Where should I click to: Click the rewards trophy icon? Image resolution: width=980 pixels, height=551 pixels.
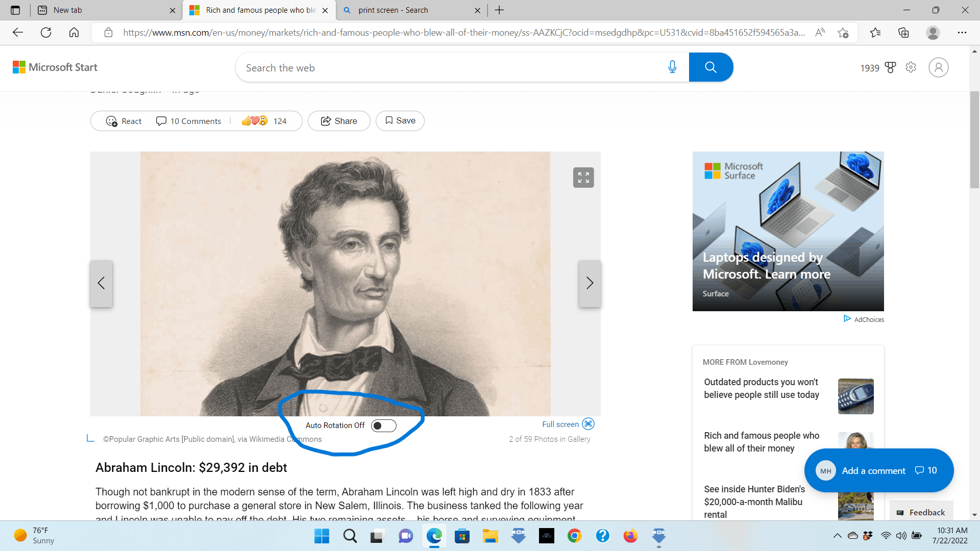click(890, 68)
